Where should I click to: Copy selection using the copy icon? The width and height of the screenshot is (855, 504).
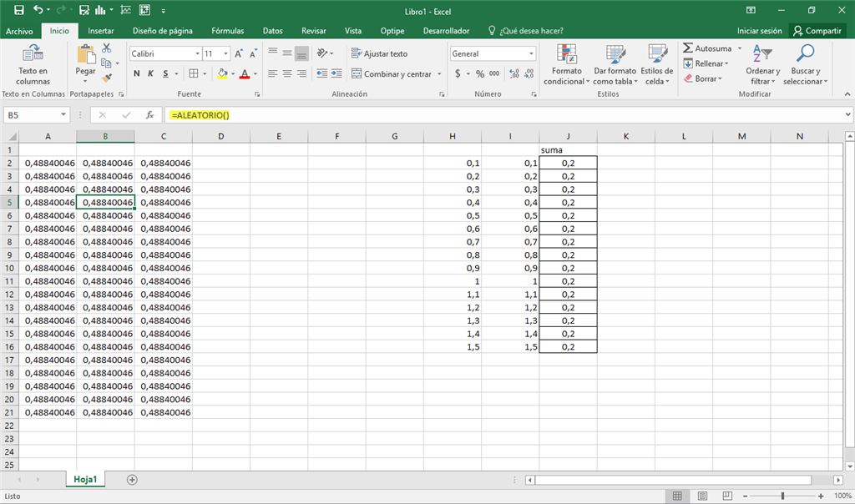click(x=106, y=63)
